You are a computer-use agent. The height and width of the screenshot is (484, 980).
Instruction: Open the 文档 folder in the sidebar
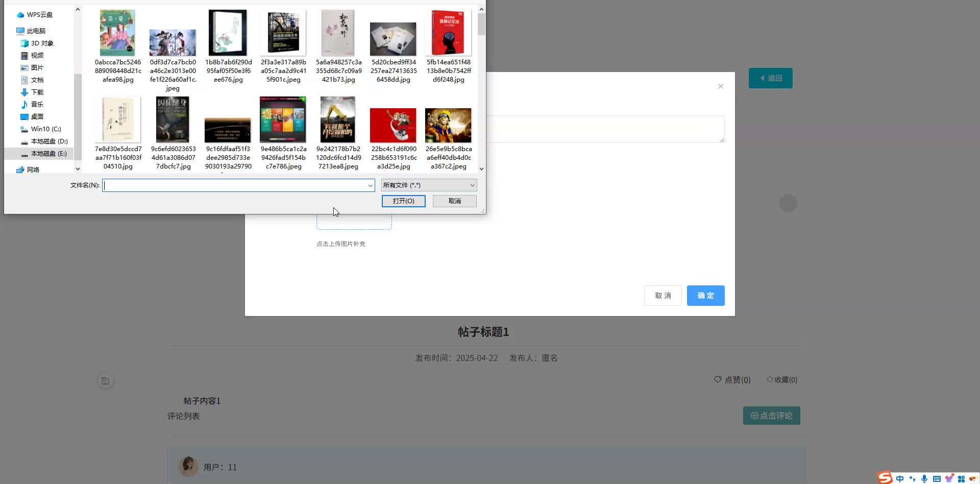[32, 80]
